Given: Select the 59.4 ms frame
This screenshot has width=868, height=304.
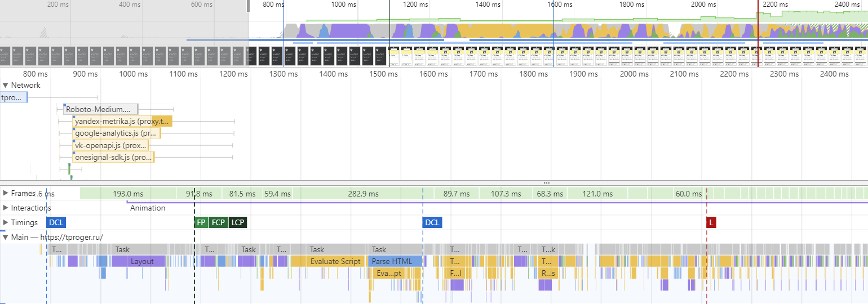Looking at the screenshot, I should coord(277,194).
